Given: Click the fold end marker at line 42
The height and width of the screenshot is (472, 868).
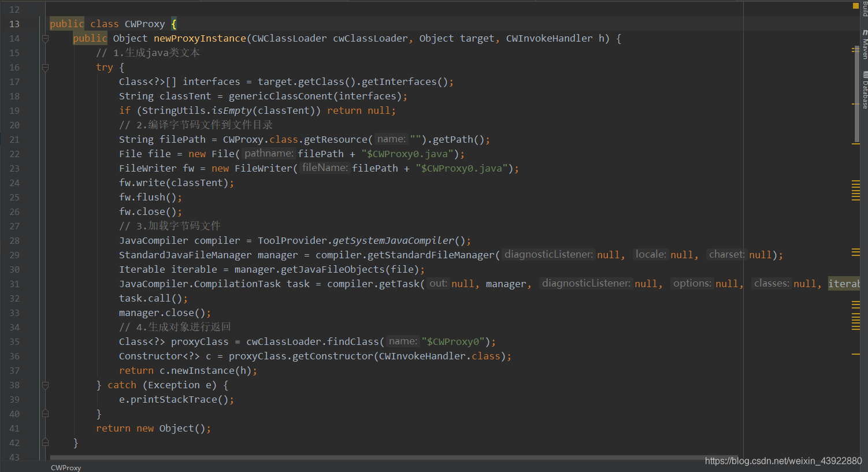Looking at the screenshot, I should point(45,443).
